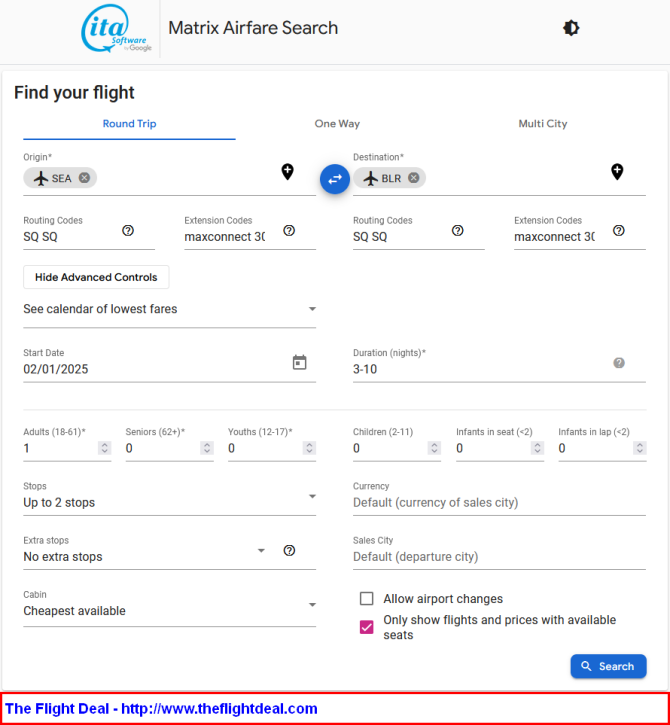Viewport: 670px width, 725px height.
Task: Expand See calendar of lowest fares dropdown
Action: (170, 309)
